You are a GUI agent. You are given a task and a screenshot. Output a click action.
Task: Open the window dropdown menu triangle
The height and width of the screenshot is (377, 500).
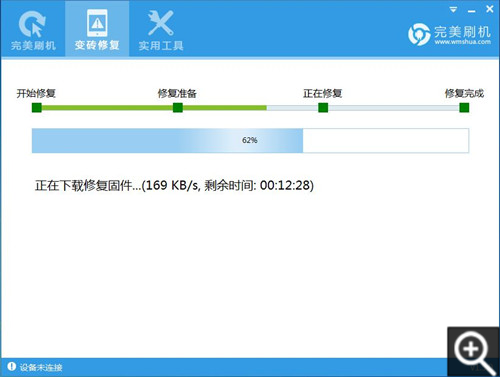(x=453, y=10)
